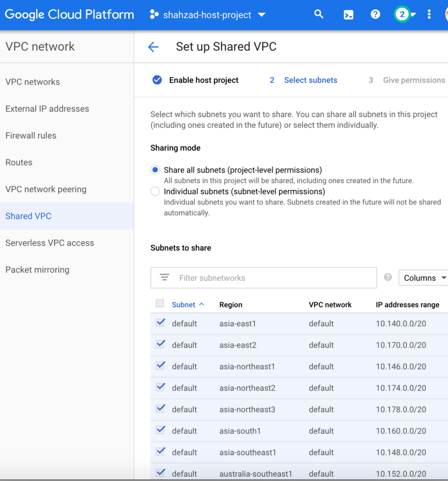Click the Subnet column sort arrow
This screenshot has height=481, width=448.
tap(201, 304)
